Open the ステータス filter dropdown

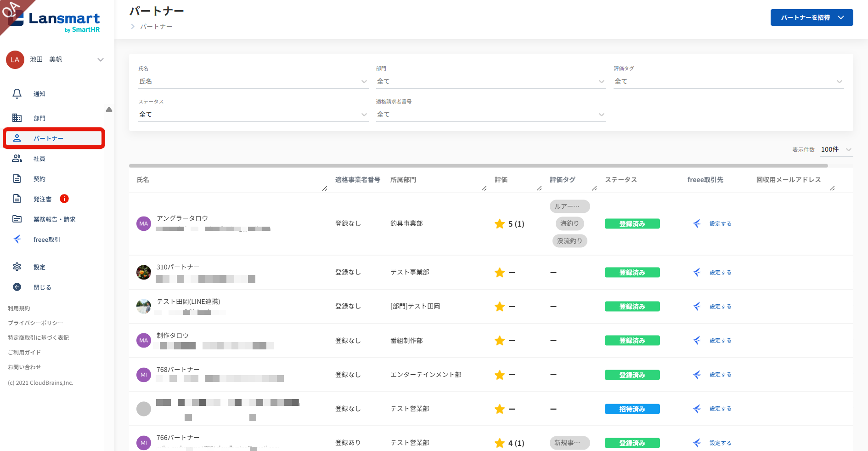point(253,114)
